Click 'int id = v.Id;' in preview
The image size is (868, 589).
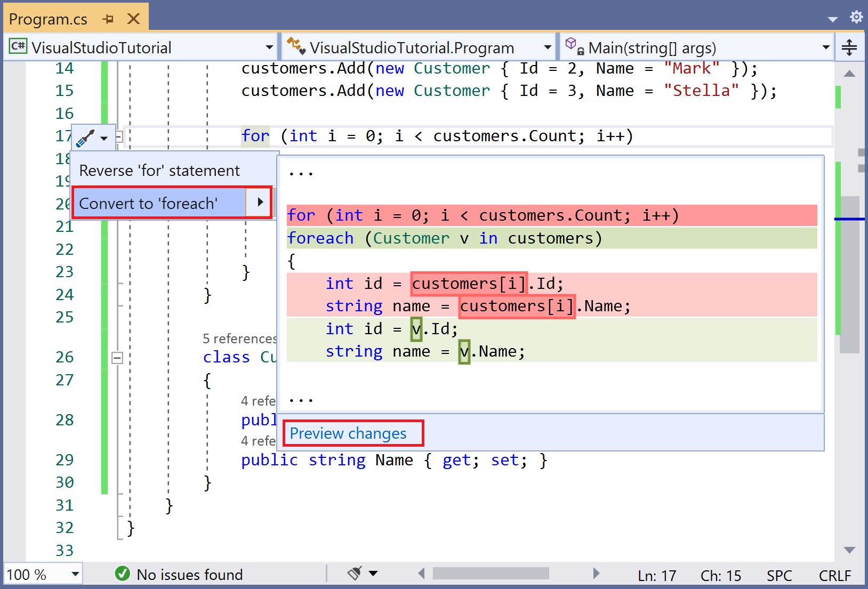392,329
